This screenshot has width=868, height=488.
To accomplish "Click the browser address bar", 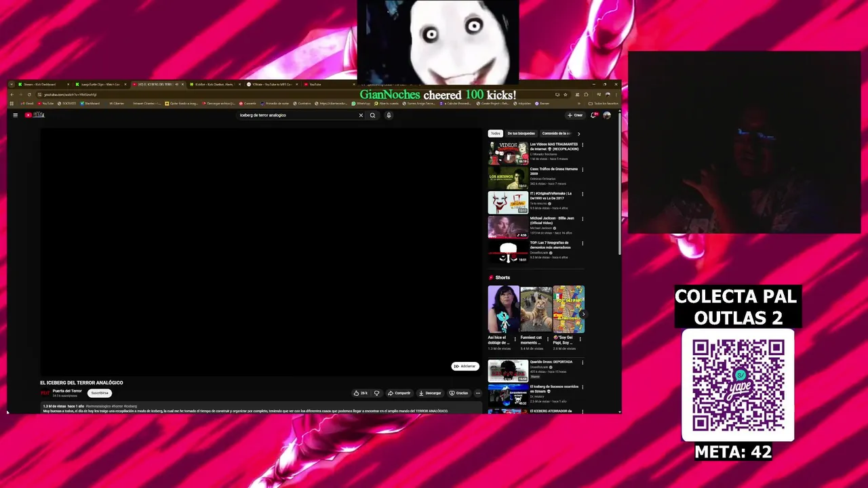I will pyautogui.click(x=295, y=94).
